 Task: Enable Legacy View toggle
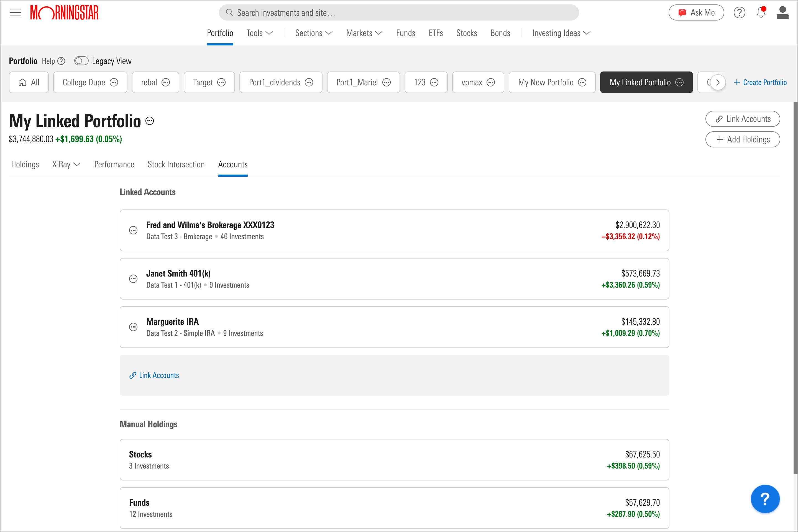tap(81, 61)
